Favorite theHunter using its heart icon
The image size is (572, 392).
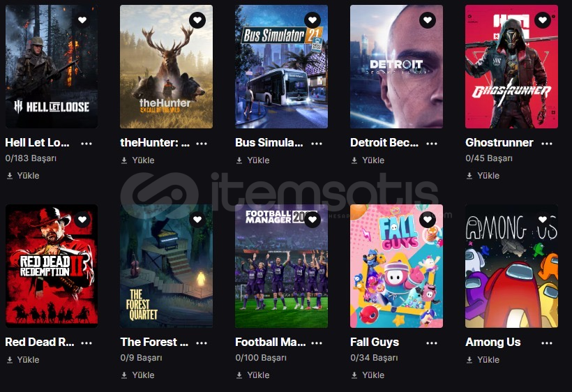[197, 20]
